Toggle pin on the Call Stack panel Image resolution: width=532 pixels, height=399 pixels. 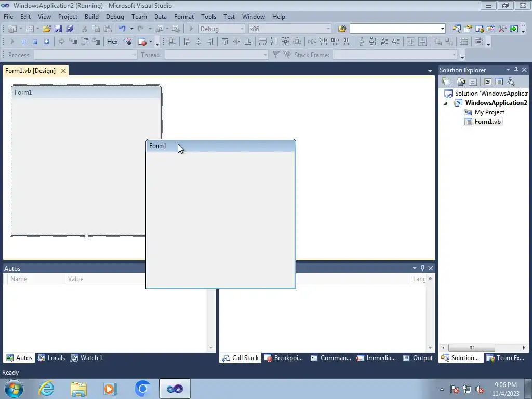422,268
